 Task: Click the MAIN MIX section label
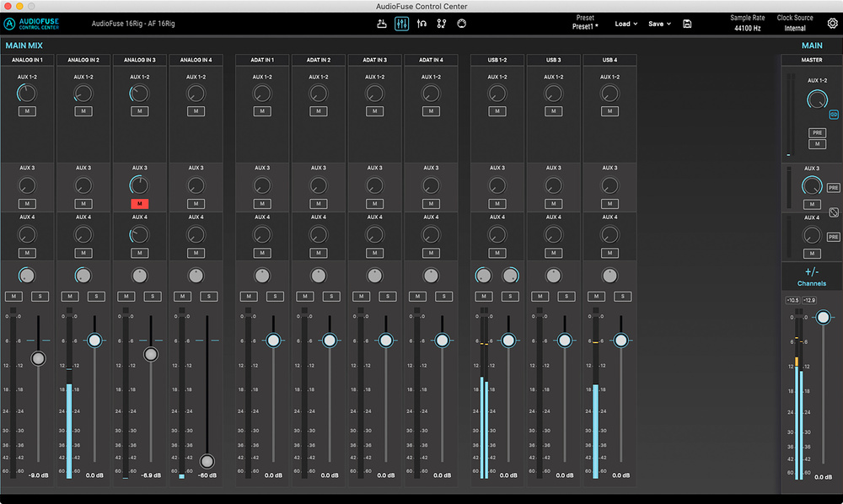[x=24, y=46]
